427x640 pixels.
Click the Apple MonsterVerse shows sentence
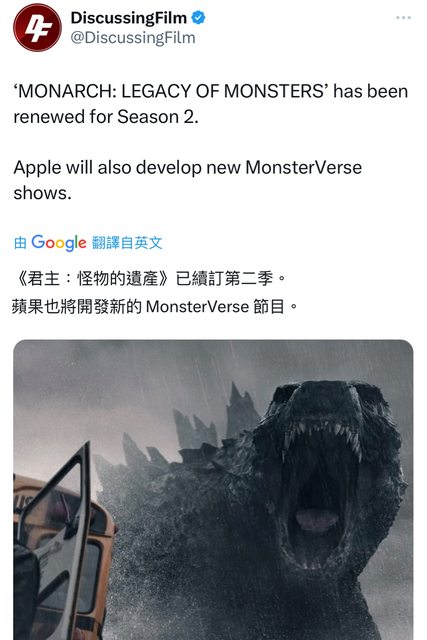(x=187, y=180)
